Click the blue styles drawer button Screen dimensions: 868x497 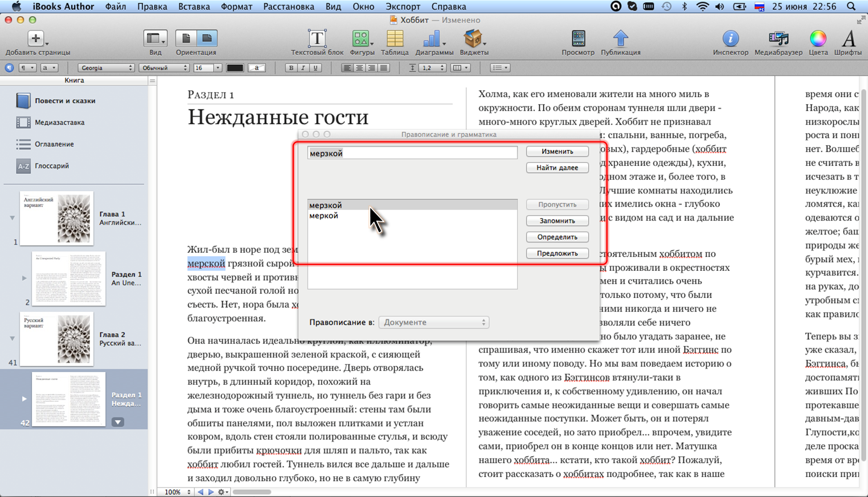(9, 68)
